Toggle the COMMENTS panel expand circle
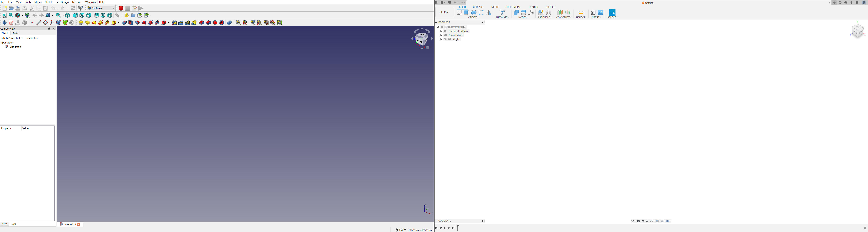Image resolution: width=868 pixels, height=232 pixels. [x=482, y=221]
